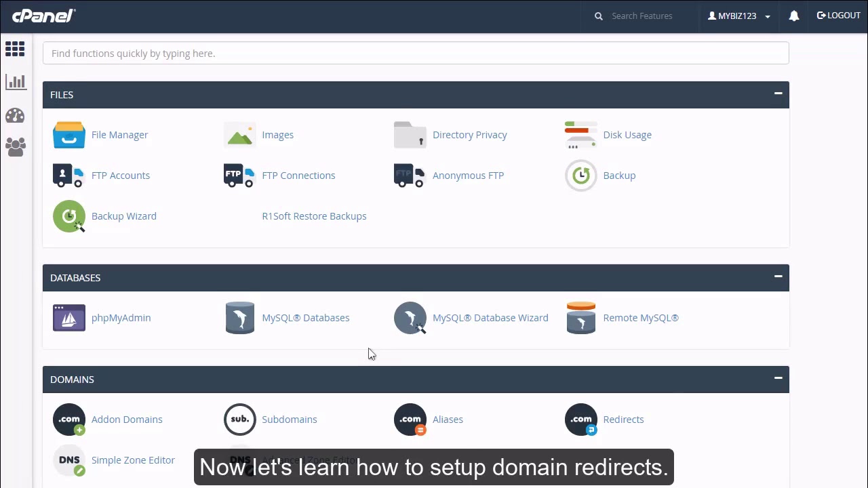
Task: Collapse the Databases section
Action: click(x=778, y=277)
